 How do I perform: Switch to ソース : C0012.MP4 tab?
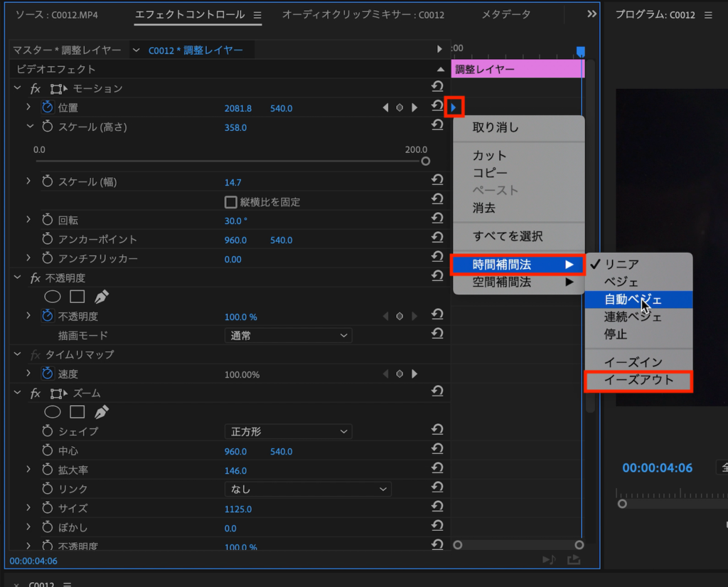click(x=57, y=15)
